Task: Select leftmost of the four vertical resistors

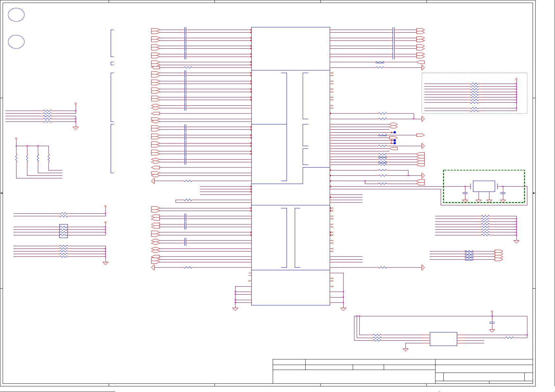Action: (x=16, y=158)
